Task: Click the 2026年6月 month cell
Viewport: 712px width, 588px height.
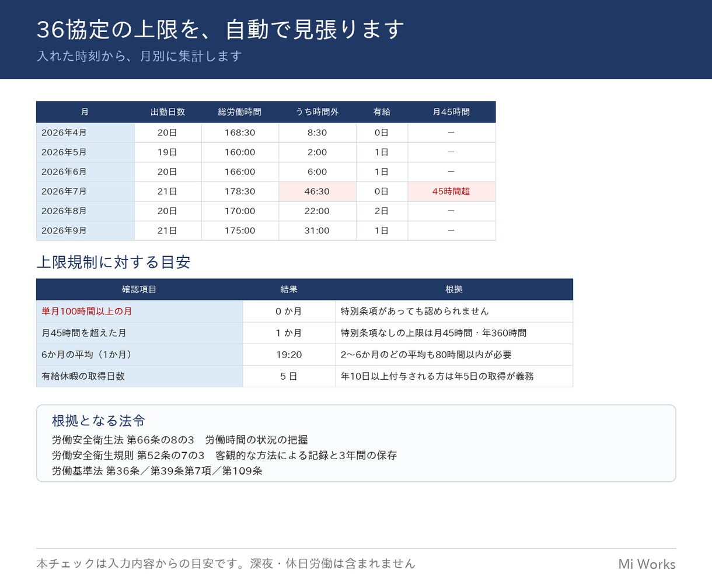Action: pyautogui.click(x=85, y=172)
